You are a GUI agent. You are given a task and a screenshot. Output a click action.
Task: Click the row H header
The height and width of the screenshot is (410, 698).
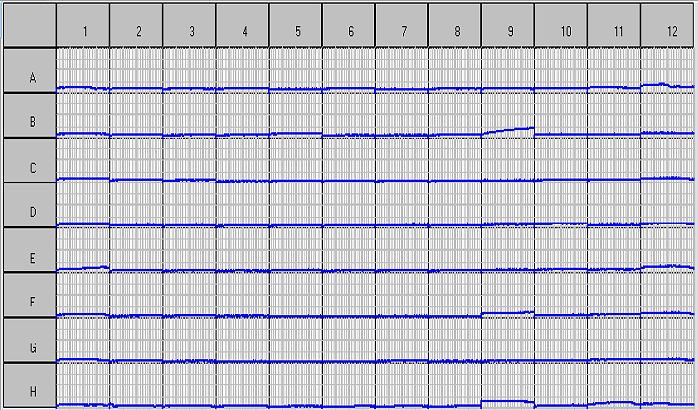[x=30, y=390]
